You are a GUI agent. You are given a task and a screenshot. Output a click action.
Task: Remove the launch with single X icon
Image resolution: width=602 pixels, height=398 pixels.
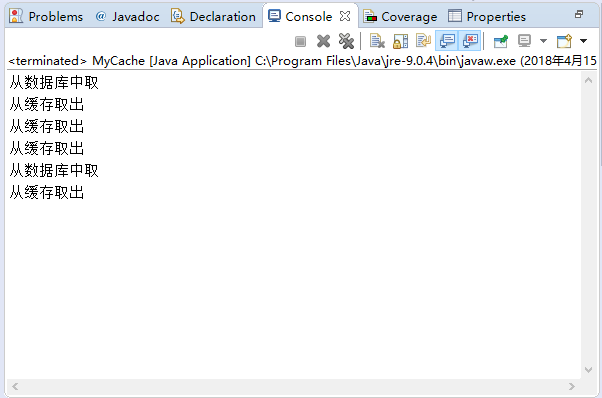click(323, 41)
